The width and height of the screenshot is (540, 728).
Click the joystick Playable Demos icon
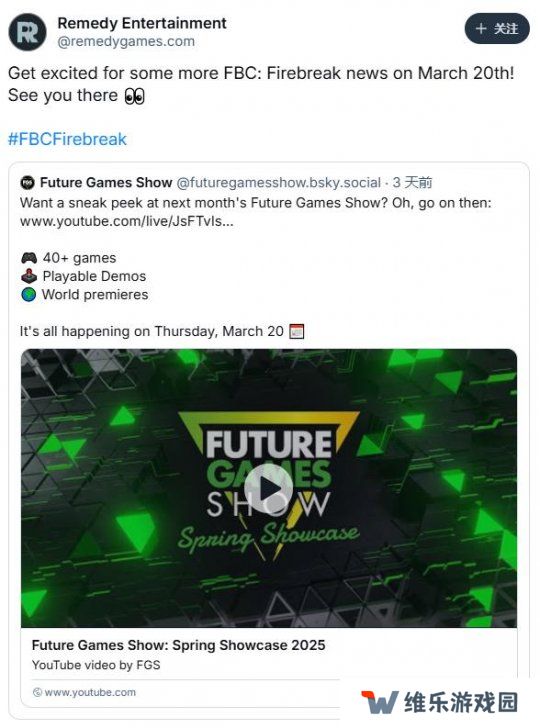(29, 276)
